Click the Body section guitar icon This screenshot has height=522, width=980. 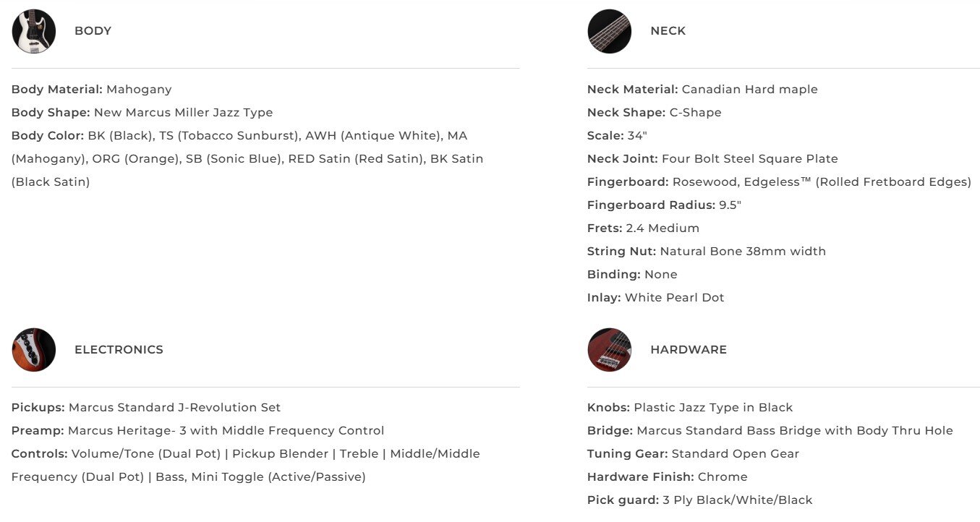tap(34, 31)
